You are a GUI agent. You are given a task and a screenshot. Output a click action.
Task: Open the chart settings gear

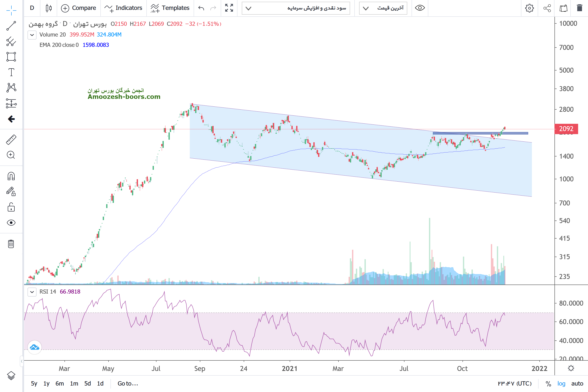coord(529,8)
